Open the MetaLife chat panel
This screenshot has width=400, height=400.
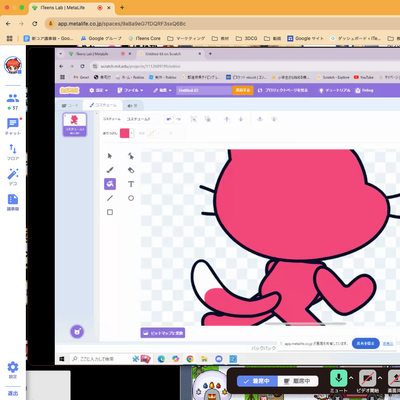coord(13,127)
